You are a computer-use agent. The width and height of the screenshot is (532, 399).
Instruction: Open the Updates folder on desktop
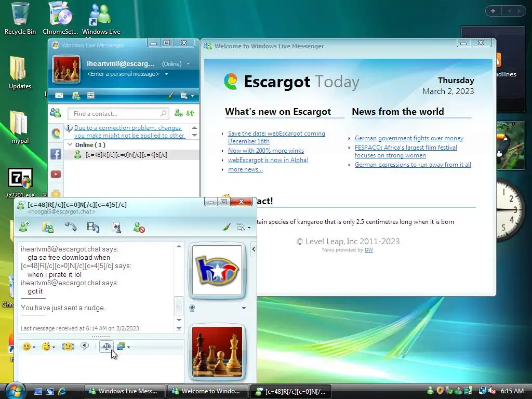(20, 73)
